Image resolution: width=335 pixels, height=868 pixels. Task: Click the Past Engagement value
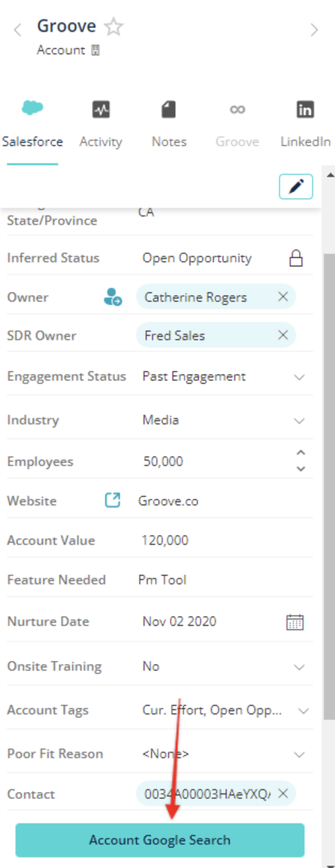pyautogui.click(x=194, y=376)
